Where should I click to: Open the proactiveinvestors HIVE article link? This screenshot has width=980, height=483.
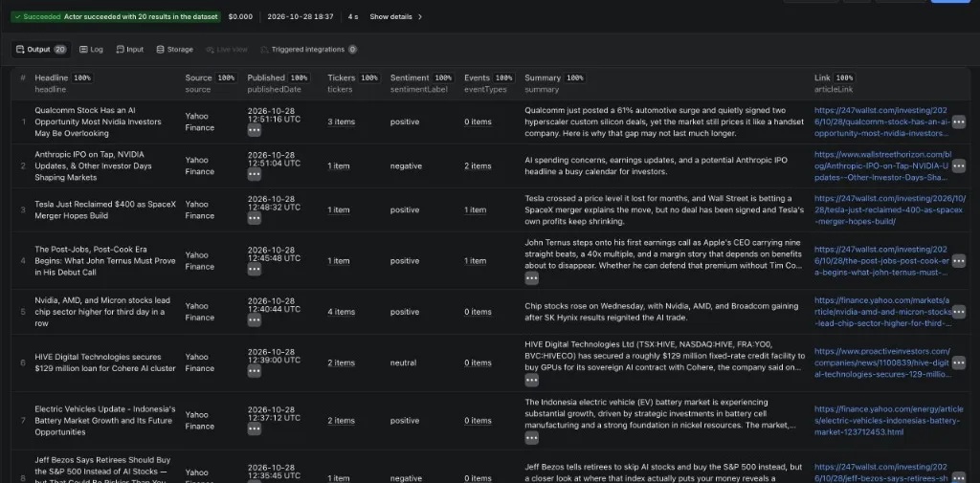[x=881, y=362]
